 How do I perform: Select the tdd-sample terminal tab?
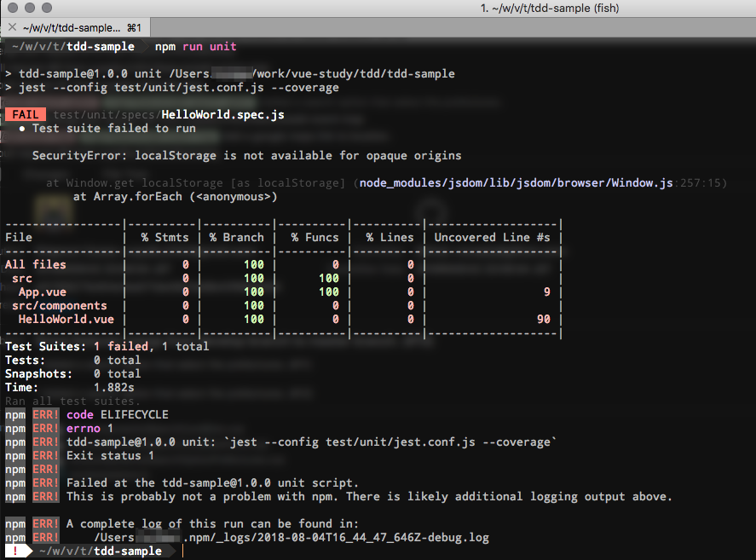coord(72,26)
